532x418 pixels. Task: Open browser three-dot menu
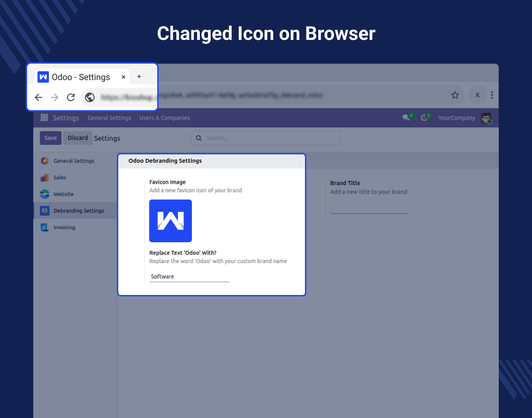[492, 95]
